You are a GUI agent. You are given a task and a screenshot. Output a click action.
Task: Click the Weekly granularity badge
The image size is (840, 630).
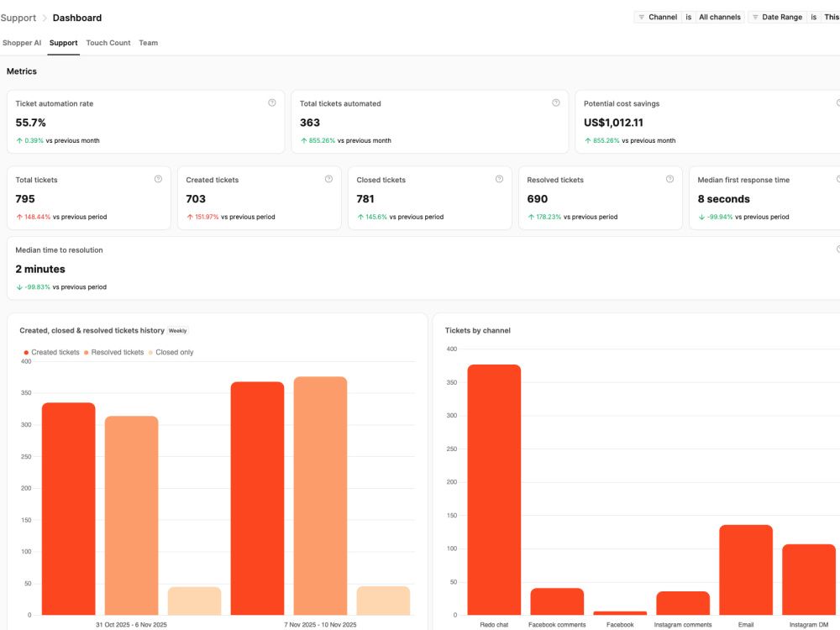click(178, 330)
